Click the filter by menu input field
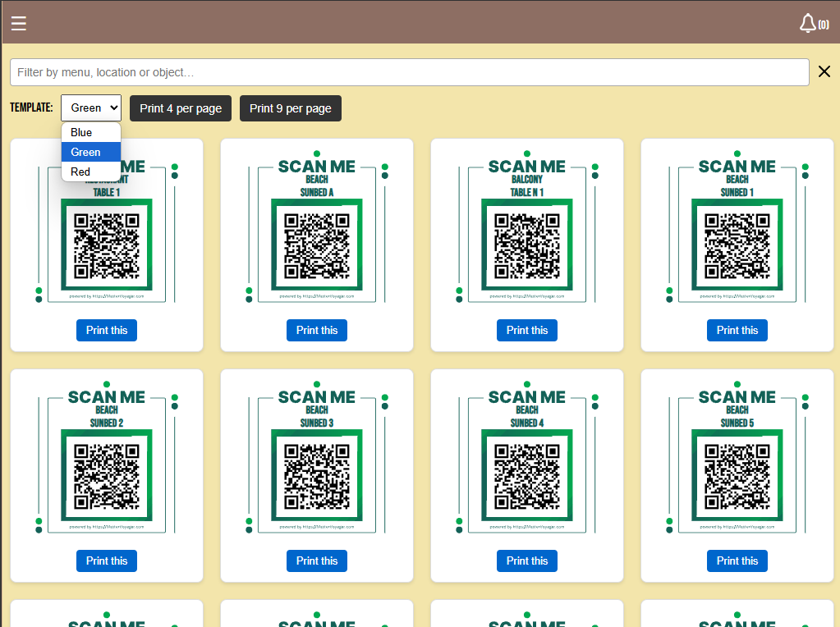Viewport: 840px width, 627px height. tap(409, 72)
